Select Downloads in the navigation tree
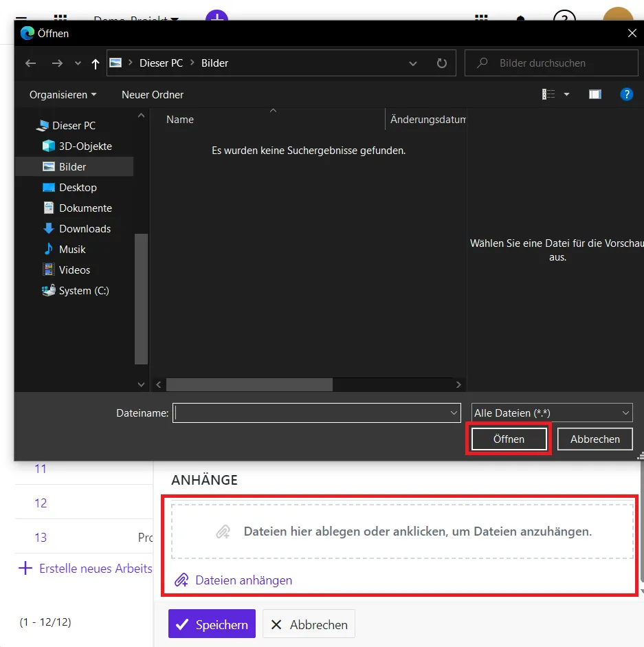This screenshot has height=647, width=644. [x=85, y=229]
